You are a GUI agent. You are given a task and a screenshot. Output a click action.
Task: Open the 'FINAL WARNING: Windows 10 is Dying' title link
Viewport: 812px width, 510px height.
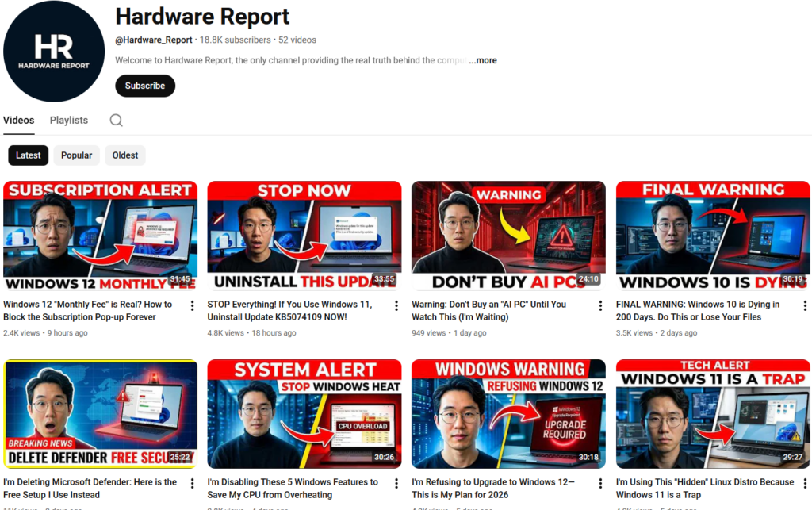point(698,310)
